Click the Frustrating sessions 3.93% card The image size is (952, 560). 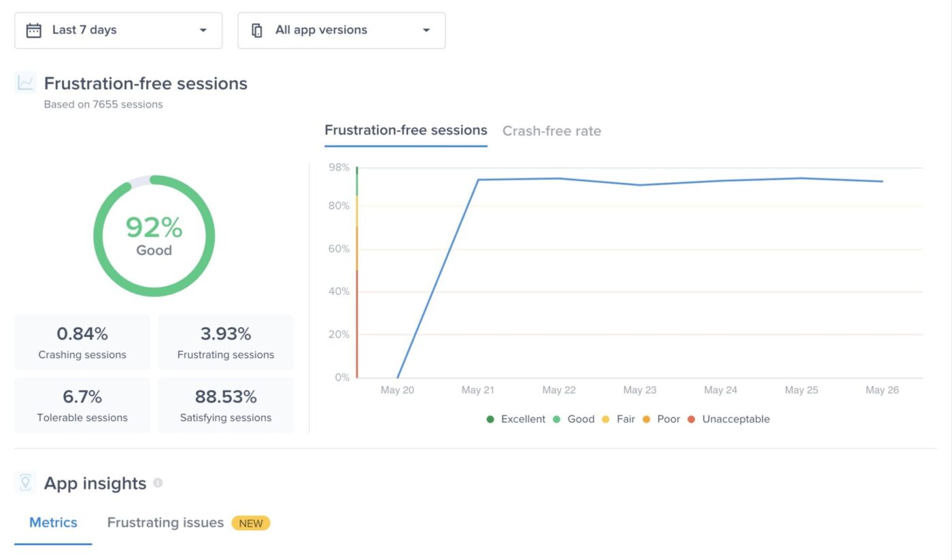(226, 343)
